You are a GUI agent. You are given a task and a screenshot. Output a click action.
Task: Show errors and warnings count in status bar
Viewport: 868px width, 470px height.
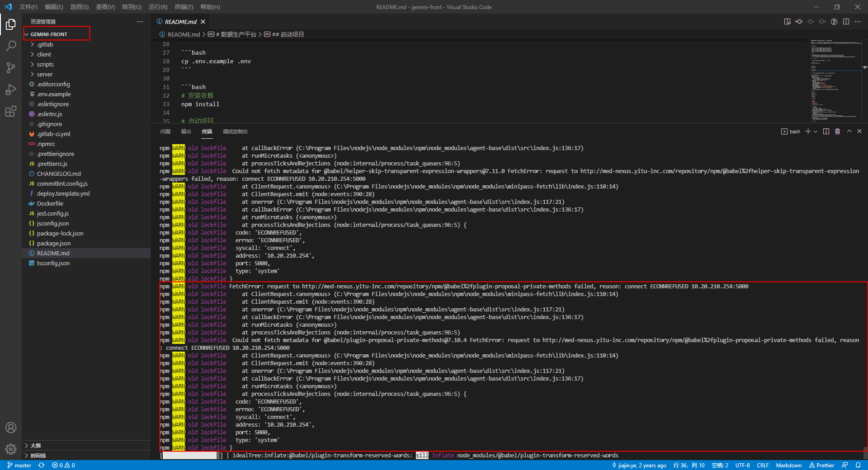coord(63,465)
